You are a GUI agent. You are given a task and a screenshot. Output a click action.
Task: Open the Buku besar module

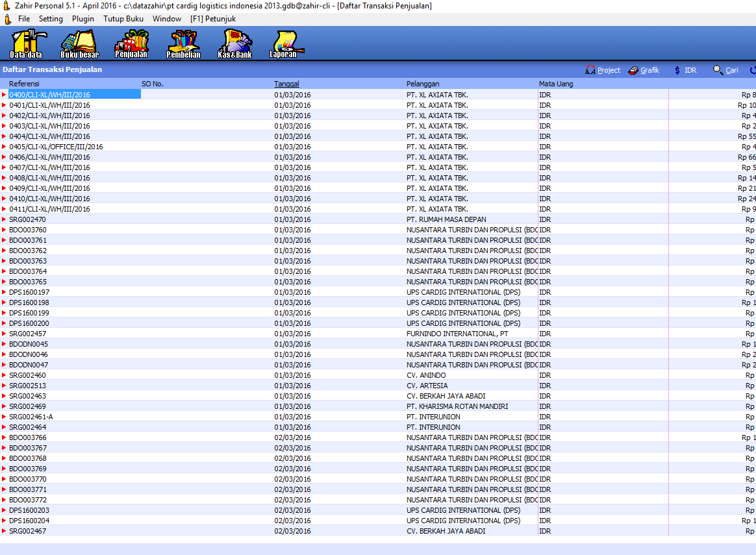[79, 44]
